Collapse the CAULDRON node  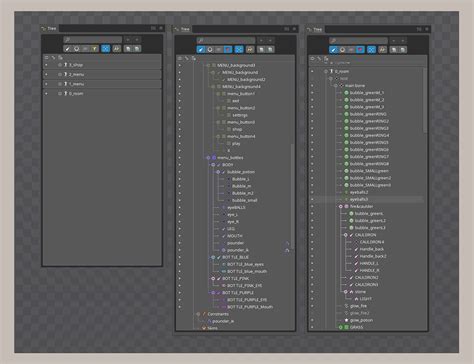(x=346, y=235)
